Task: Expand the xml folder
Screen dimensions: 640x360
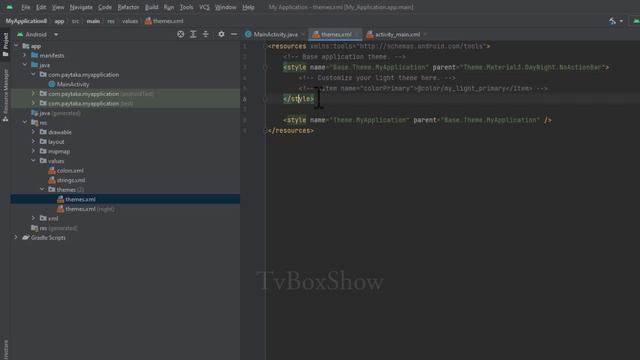Action: click(33, 218)
